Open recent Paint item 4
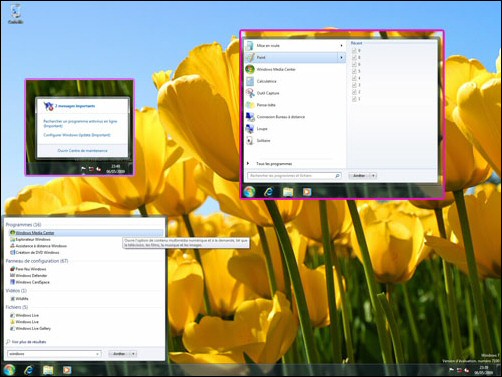The width and height of the screenshot is (502, 377). (x=356, y=78)
